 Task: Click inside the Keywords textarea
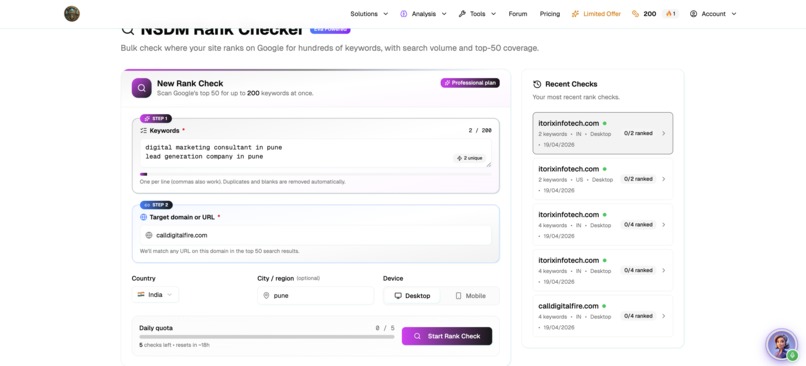[316, 153]
